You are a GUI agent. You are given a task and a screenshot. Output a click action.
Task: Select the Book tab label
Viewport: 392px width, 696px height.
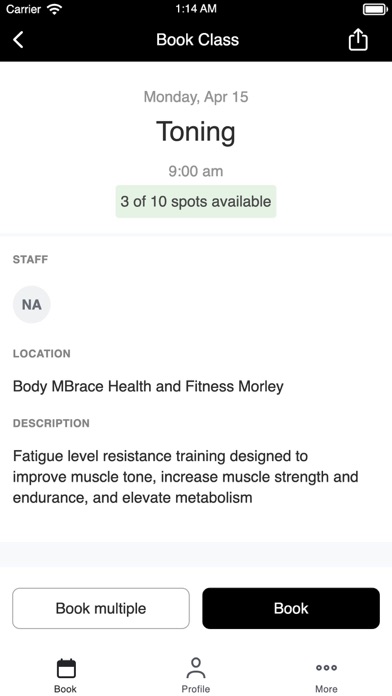65,689
